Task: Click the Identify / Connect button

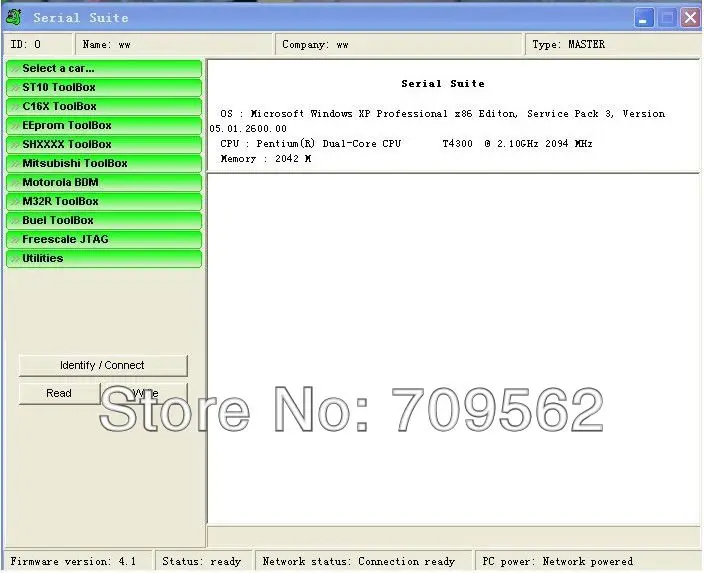Action: coord(103,366)
